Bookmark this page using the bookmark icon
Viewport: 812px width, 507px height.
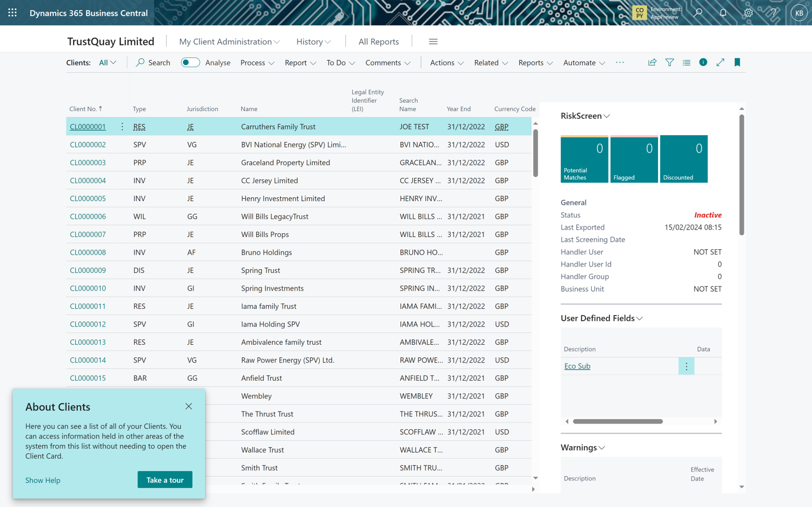click(737, 62)
